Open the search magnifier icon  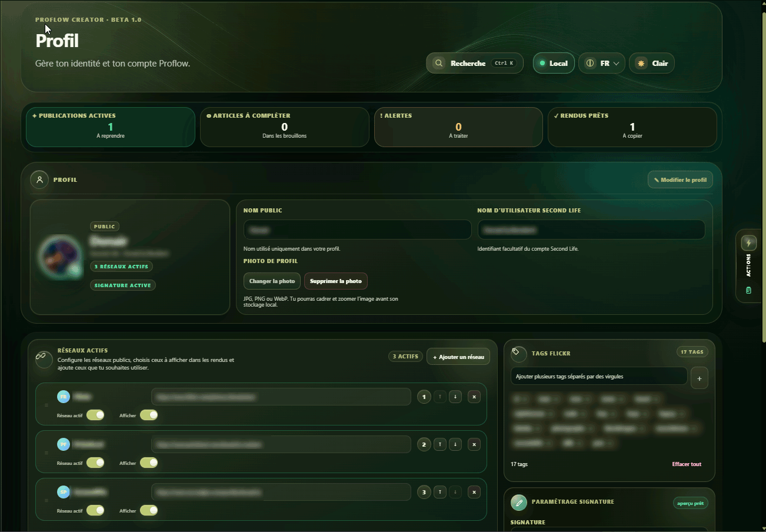coord(438,63)
